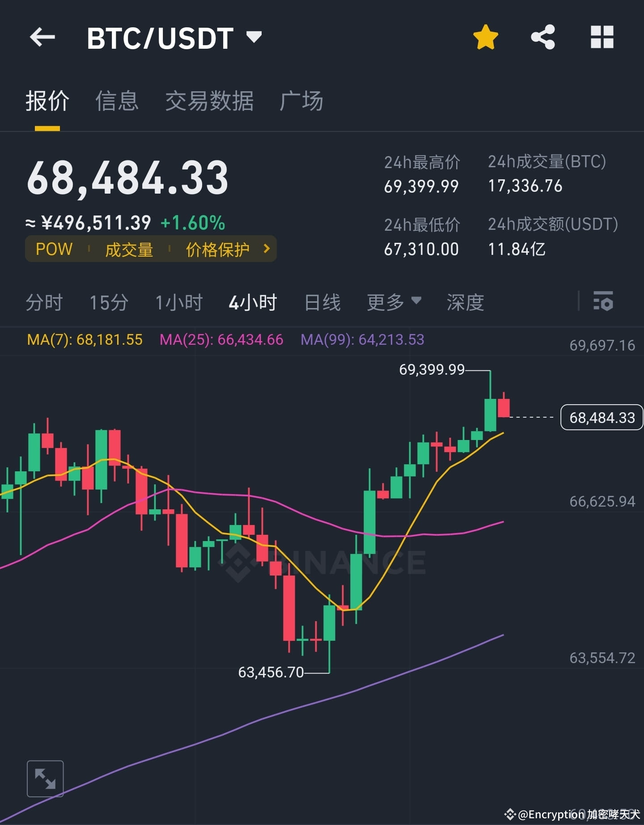Click the POW tag label
Image resolution: width=644 pixels, height=825 pixels.
(x=53, y=249)
